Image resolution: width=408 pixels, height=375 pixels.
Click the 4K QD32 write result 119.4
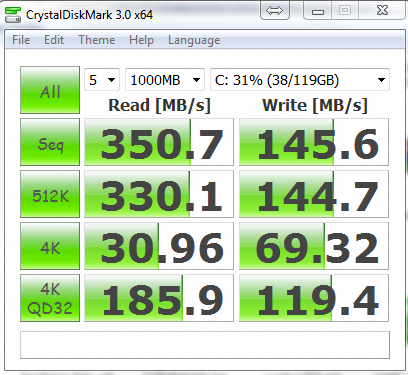click(314, 298)
